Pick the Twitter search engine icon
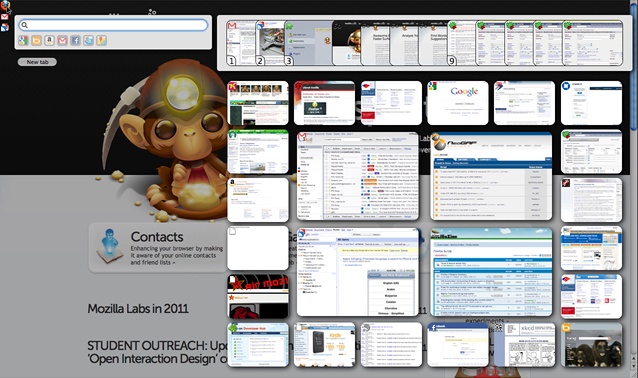The image size is (638, 378). 88,40
